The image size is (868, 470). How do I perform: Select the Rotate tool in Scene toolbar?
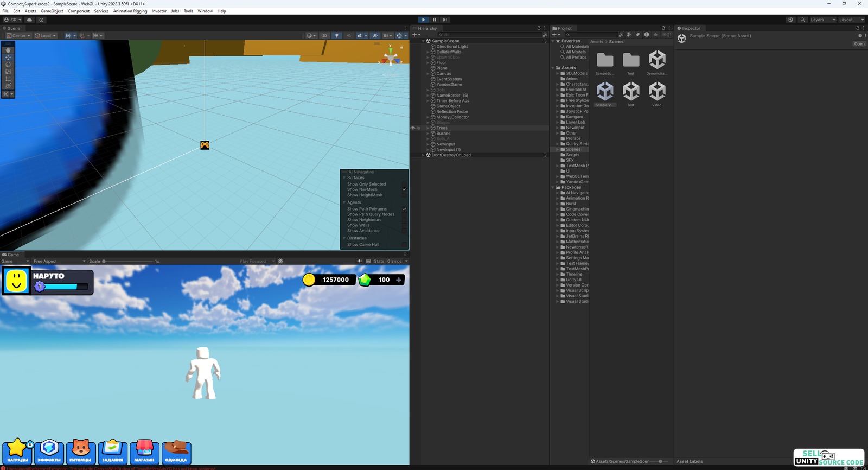click(8, 64)
